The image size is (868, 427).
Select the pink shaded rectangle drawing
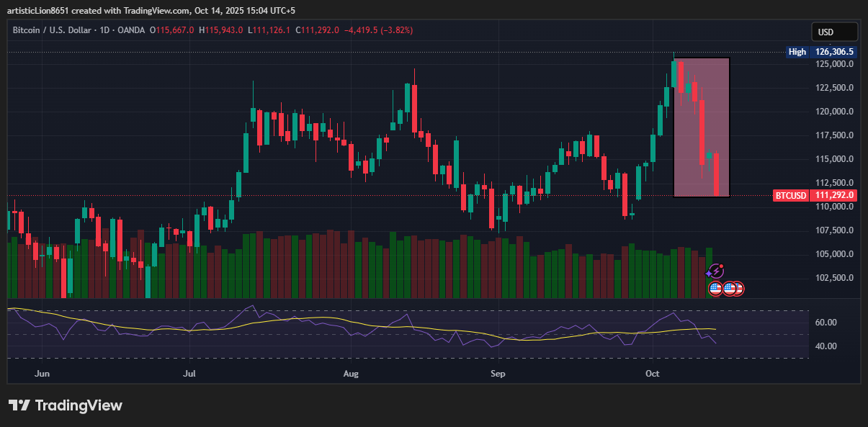click(x=701, y=127)
